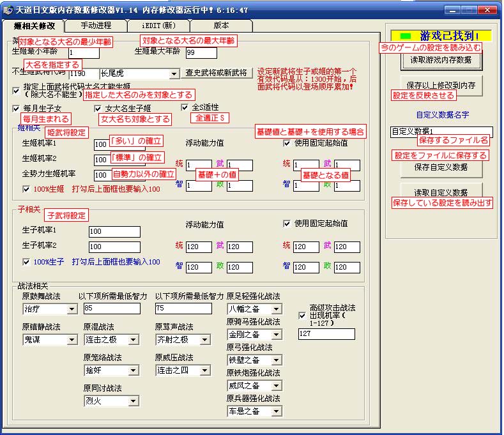Toggle the 100%生姬 checkbox
The width and height of the screenshot is (504, 435).
(26, 189)
